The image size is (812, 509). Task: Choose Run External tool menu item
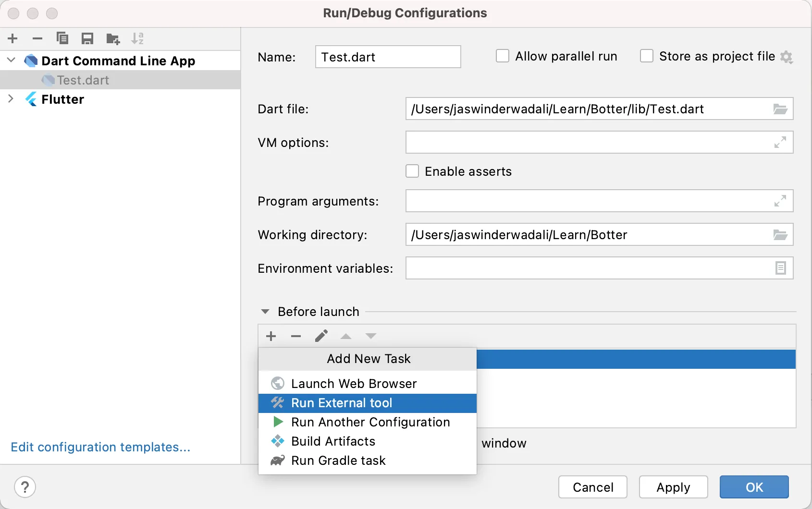tap(342, 403)
